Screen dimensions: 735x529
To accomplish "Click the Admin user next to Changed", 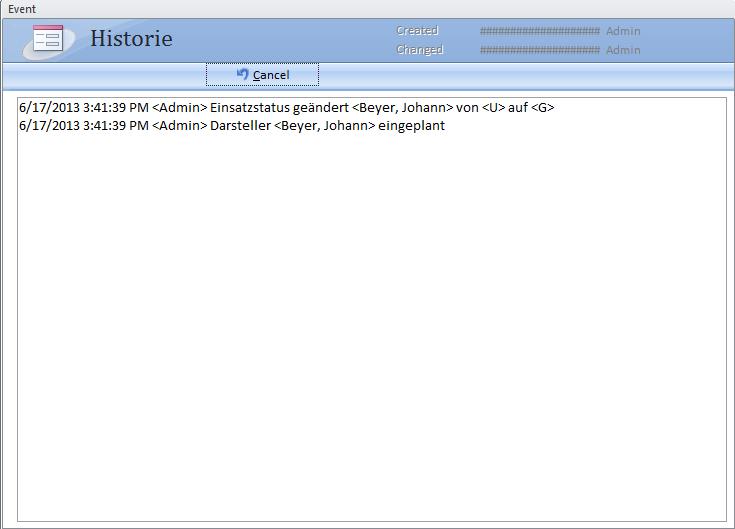I will [x=623, y=50].
